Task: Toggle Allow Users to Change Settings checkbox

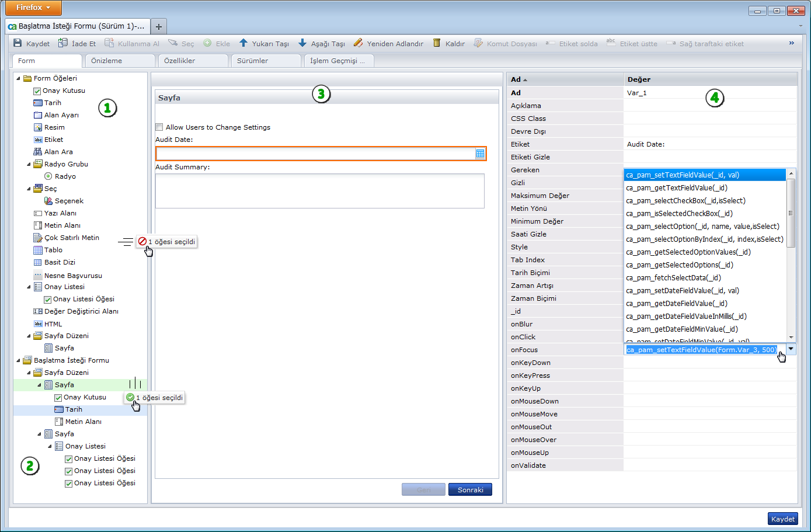Action: point(159,127)
